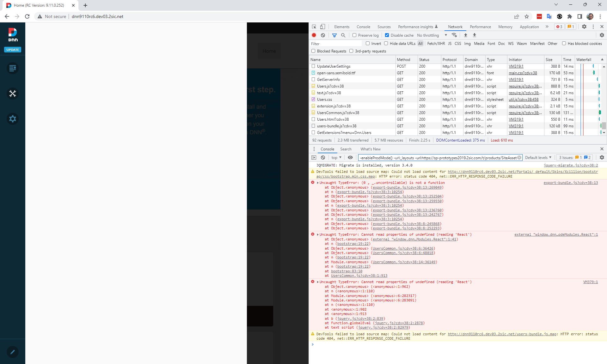Uncheck Disable cache
Image resolution: width=607 pixels, height=364 pixels.
click(387, 35)
